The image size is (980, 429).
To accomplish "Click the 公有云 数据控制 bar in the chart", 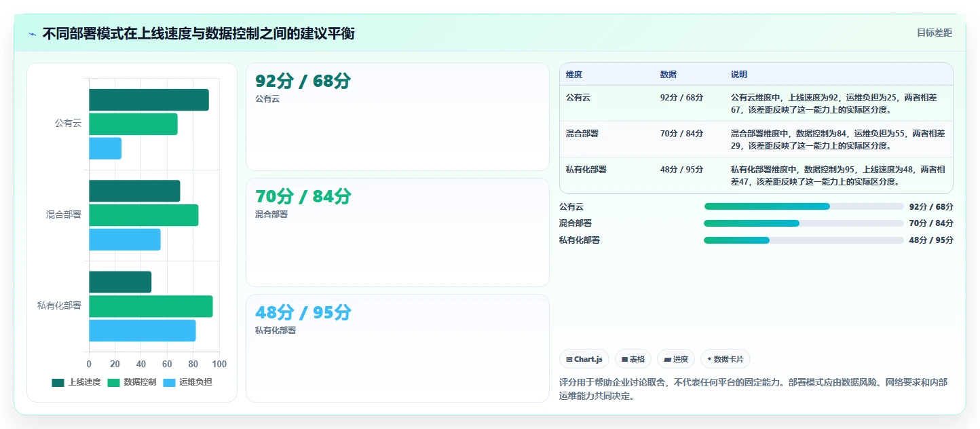I will 133,124.
